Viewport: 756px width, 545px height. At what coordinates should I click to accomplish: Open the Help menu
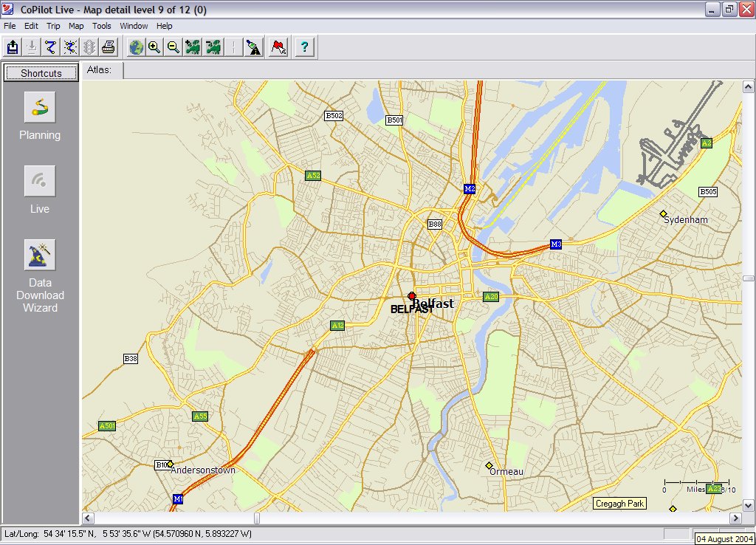165,26
